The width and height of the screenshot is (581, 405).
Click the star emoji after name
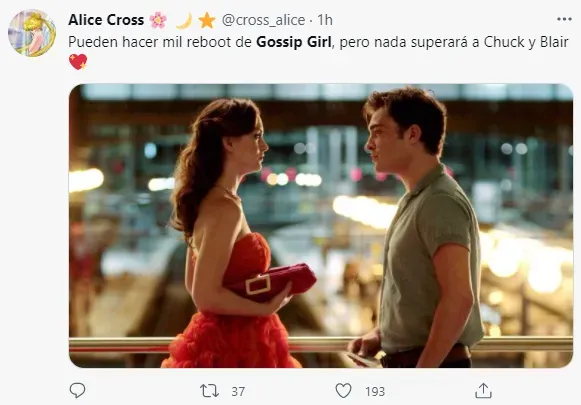coord(207,20)
